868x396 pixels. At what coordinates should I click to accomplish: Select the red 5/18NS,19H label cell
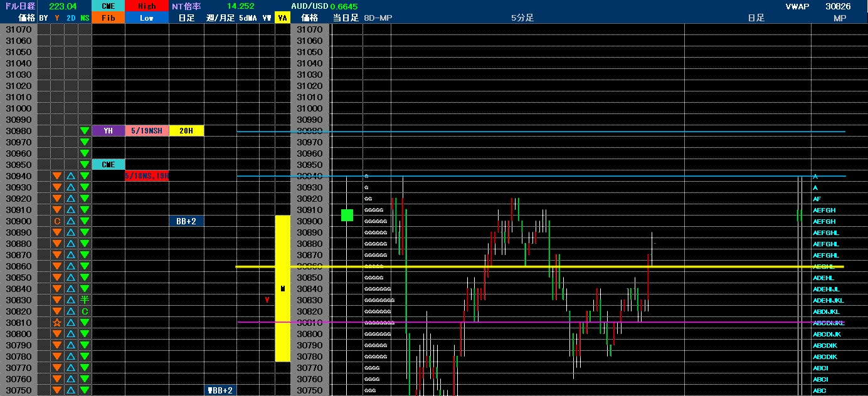[147, 176]
